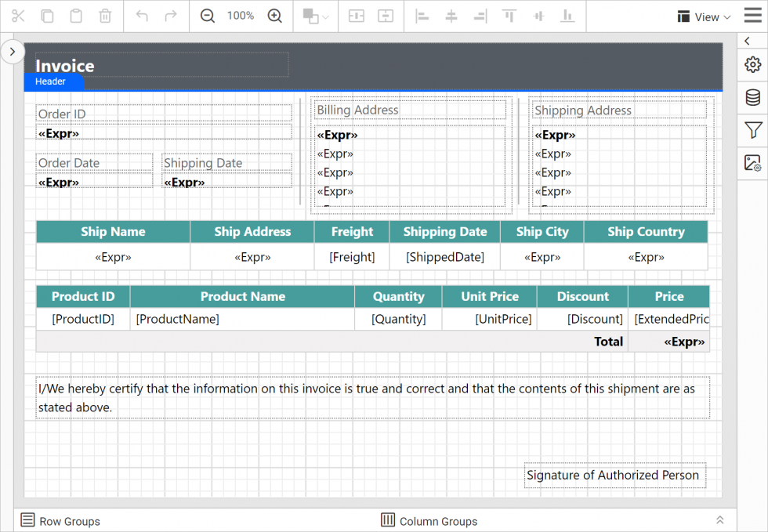768x532 pixels.
Task: Align selected items to vertical middle
Action: (x=539, y=16)
